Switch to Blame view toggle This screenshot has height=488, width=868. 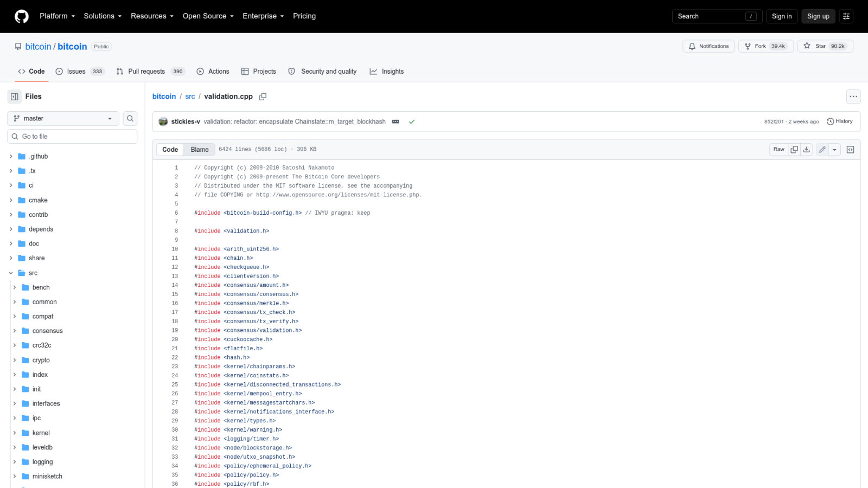point(200,150)
